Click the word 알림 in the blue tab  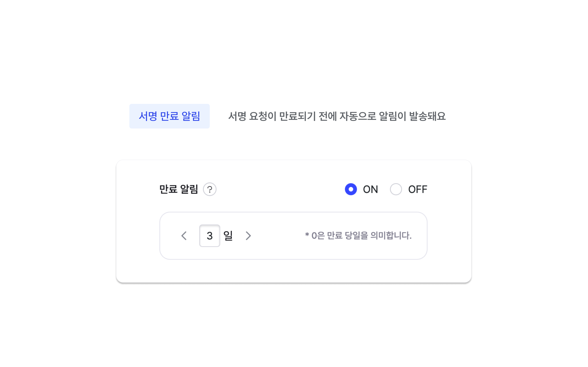coord(191,116)
